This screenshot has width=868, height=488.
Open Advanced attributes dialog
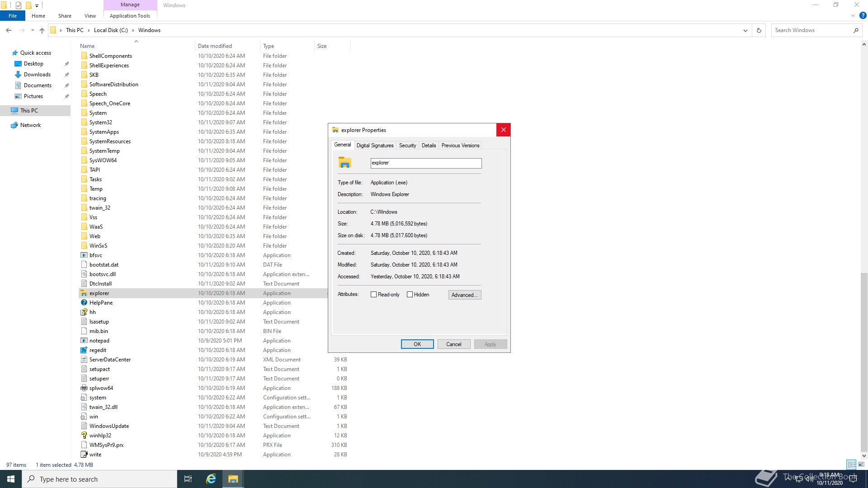[x=465, y=295]
